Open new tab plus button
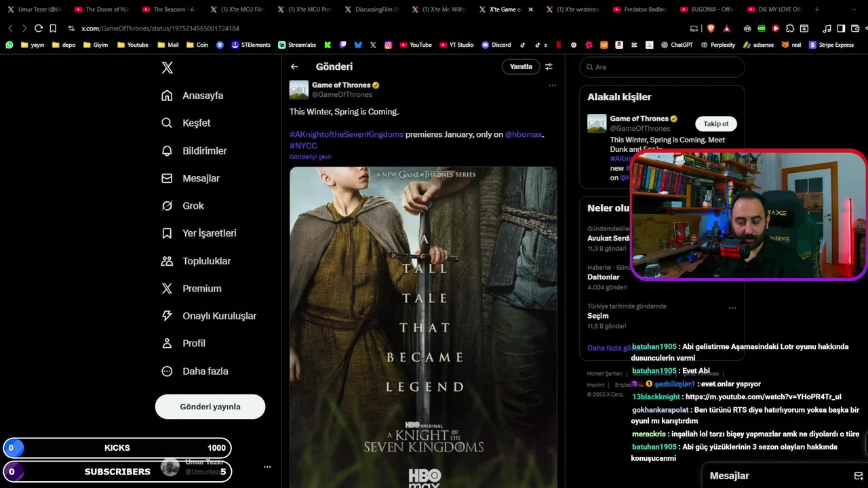Image resolution: width=868 pixels, height=488 pixels. pyautogui.click(x=816, y=9)
